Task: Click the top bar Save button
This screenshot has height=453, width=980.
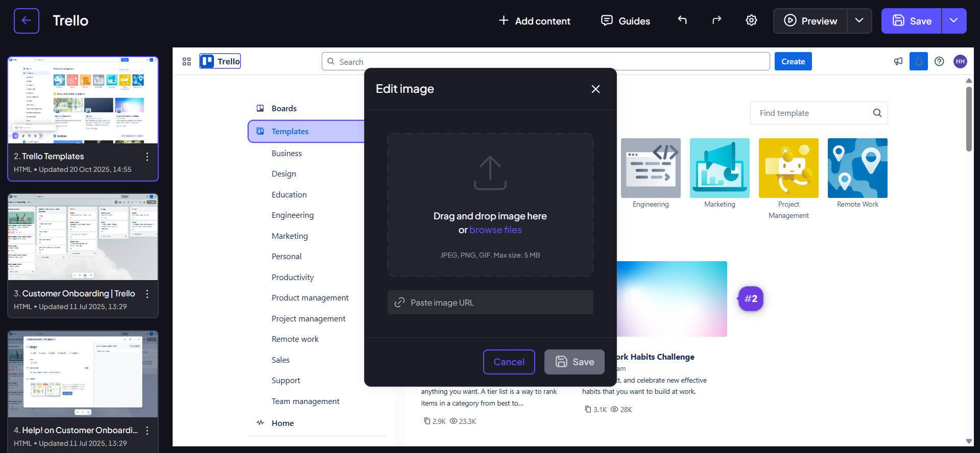Action: coord(912,21)
